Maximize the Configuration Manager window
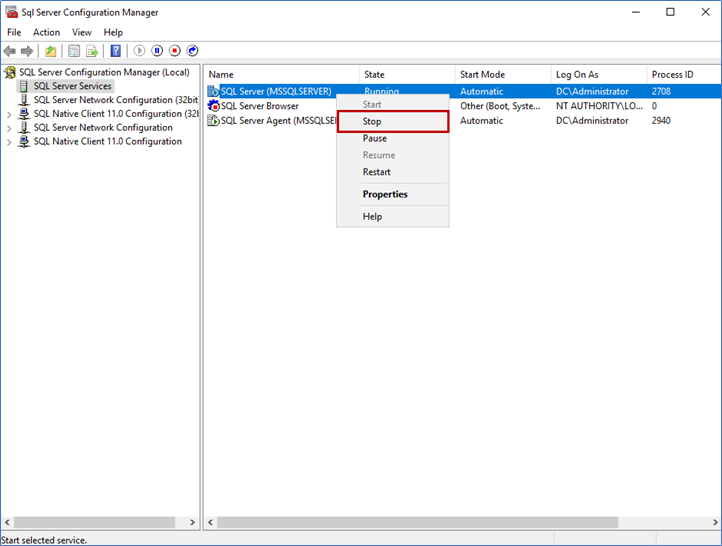The image size is (722, 546). (x=670, y=12)
